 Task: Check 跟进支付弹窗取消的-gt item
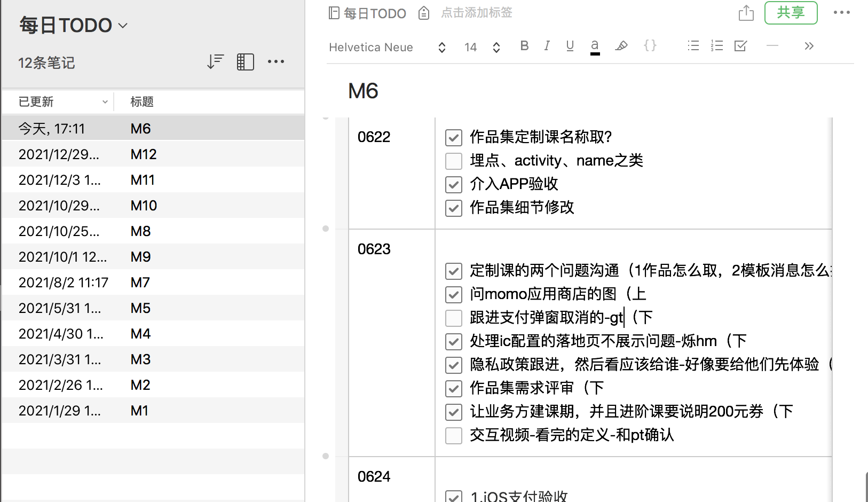coord(454,318)
